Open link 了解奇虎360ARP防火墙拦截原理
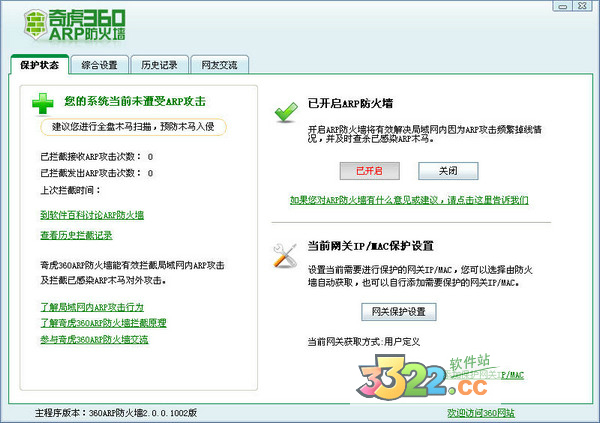Viewport: 600px width, 423px height. [x=103, y=323]
